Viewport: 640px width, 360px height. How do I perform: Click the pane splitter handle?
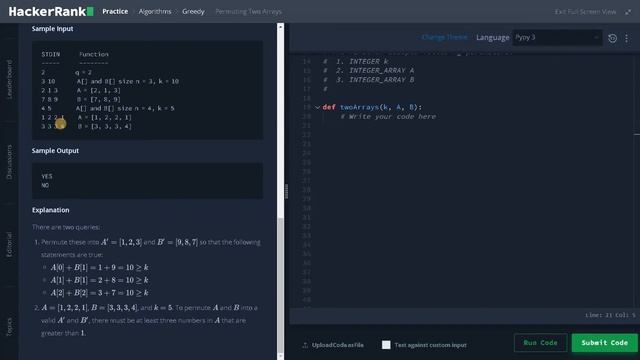pyautogui.click(x=287, y=191)
